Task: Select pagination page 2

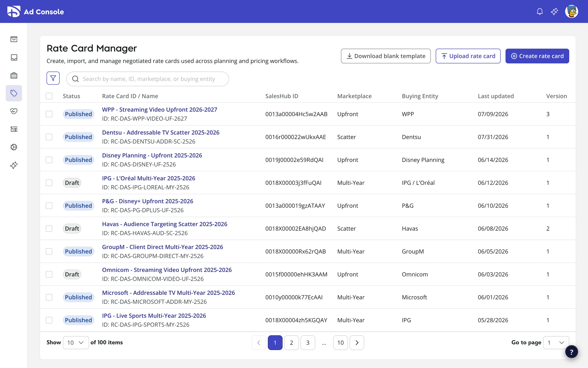Action: coord(291,343)
